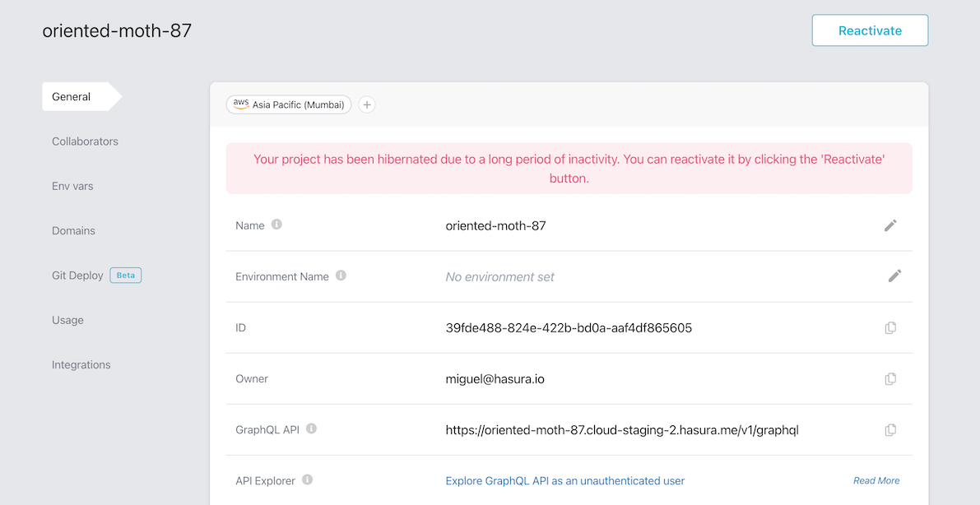Show info tooltip next to Name
This screenshot has height=505, width=980.
[277, 225]
